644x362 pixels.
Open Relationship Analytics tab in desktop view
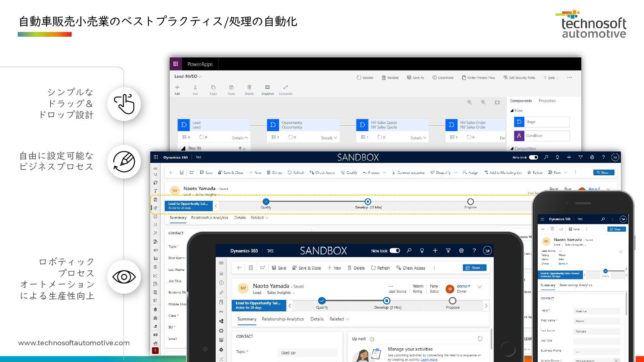pos(210,218)
